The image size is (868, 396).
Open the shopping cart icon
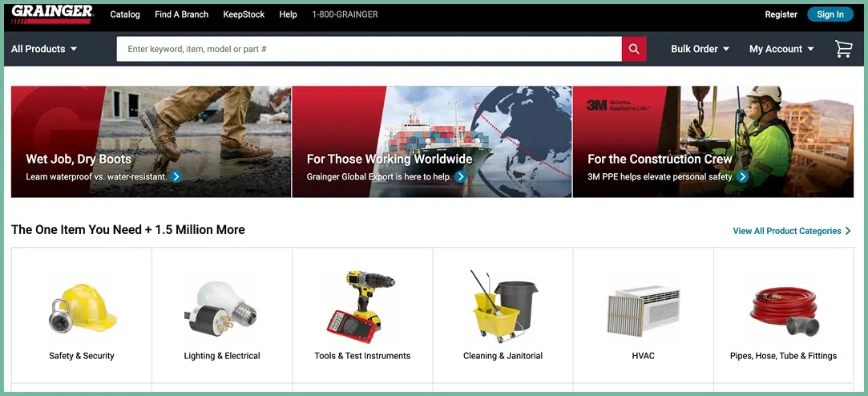pos(843,49)
